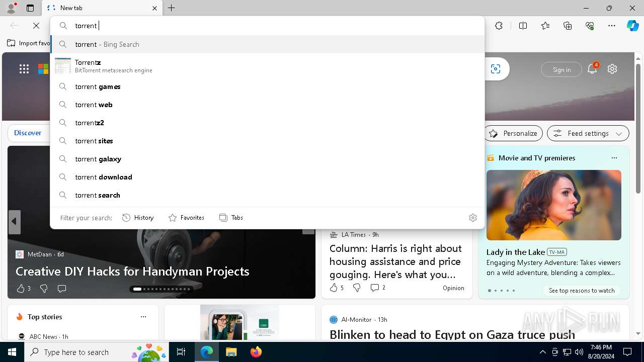Filter search by History
The height and width of the screenshot is (362, 644).
pyautogui.click(x=138, y=218)
